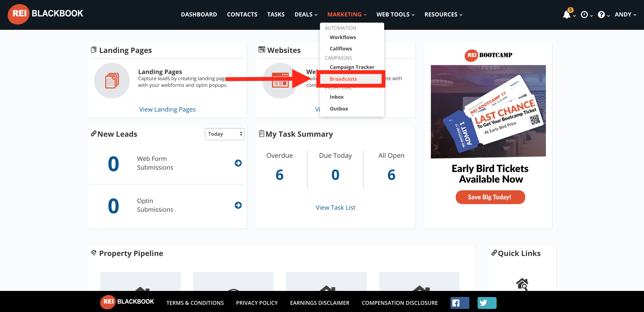Click the All Open count of 6
Screen dimensions: 644x312
pyautogui.click(x=391, y=175)
